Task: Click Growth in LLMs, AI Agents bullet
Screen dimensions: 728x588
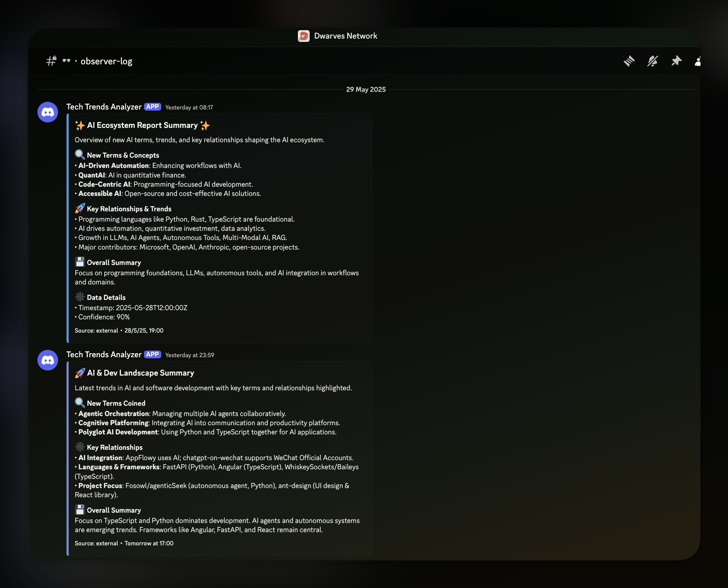Action: pos(181,238)
